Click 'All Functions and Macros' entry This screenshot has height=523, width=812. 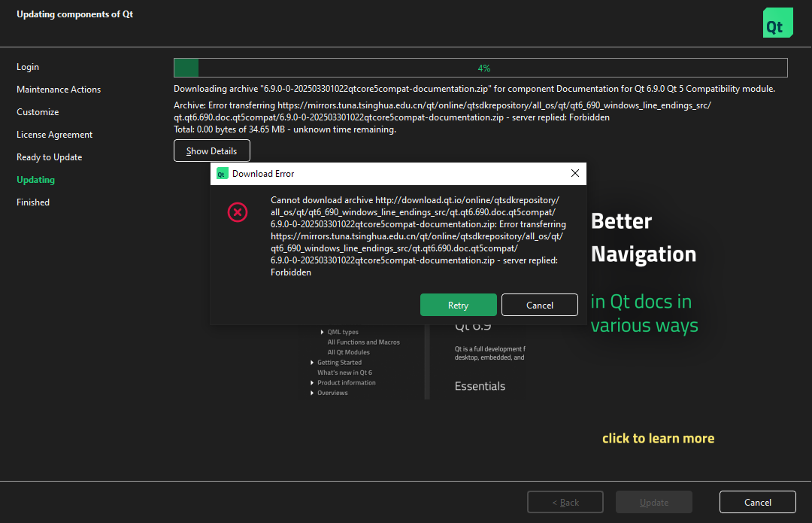[x=364, y=342]
